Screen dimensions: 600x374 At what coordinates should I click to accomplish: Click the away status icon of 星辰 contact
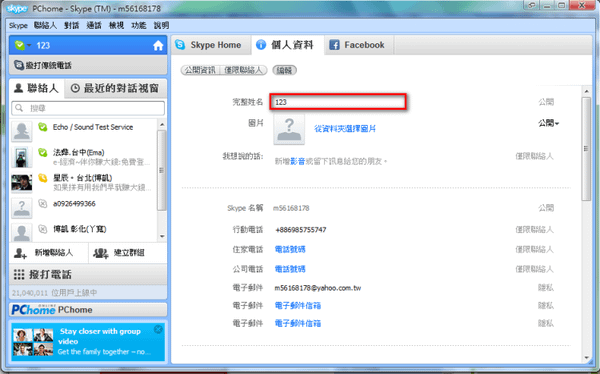[x=42, y=178]
